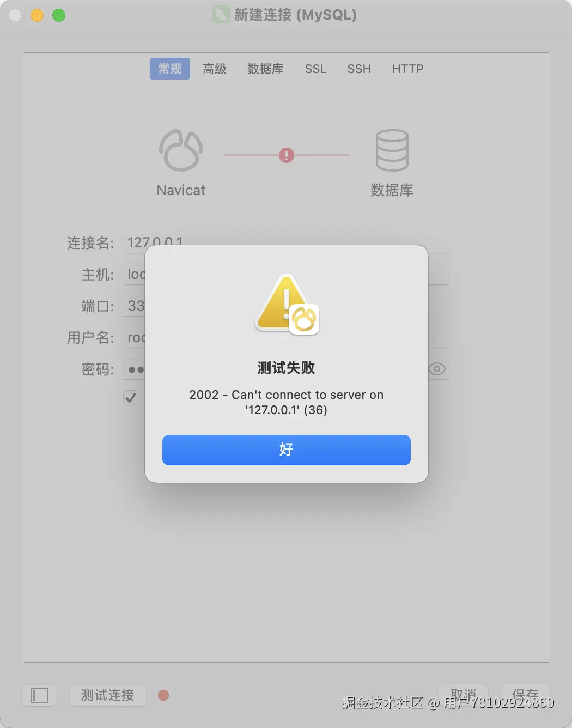572x728 pixels.
Task: Toggle the save password checkbox
Action: click(131, 398)
